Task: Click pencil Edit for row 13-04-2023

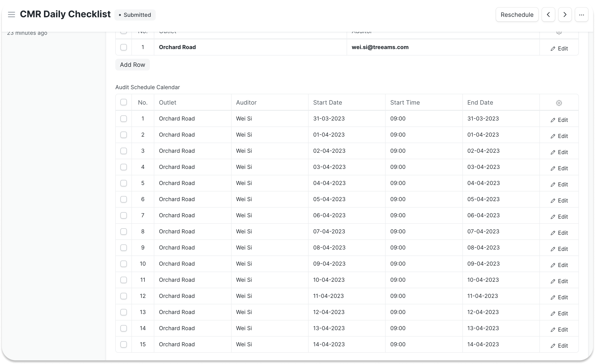Action: click(559, 330)
